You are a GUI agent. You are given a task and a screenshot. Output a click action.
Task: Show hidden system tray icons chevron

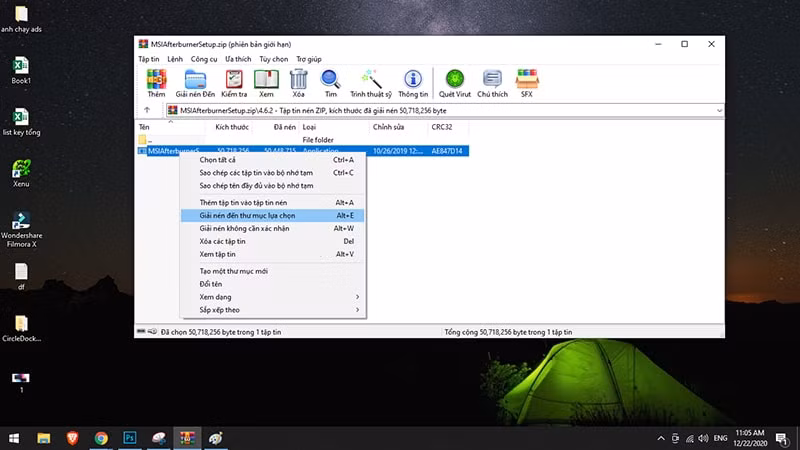661,438
